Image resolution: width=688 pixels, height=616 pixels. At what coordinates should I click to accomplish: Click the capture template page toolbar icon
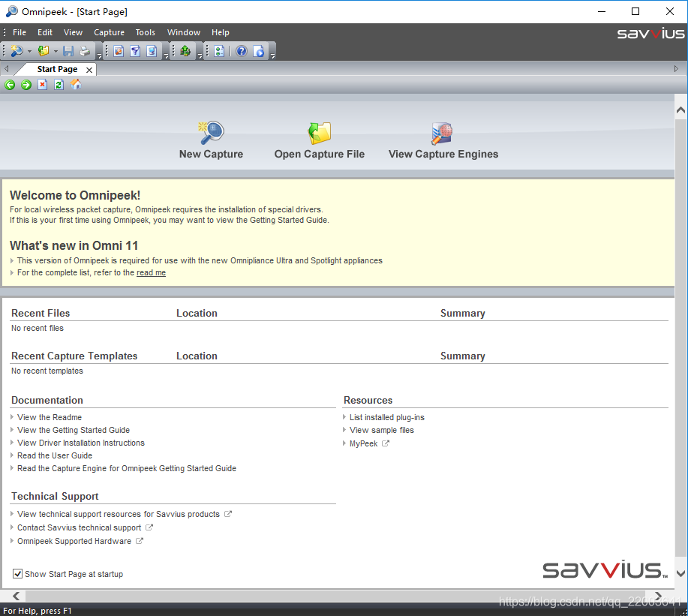[119, 51]
